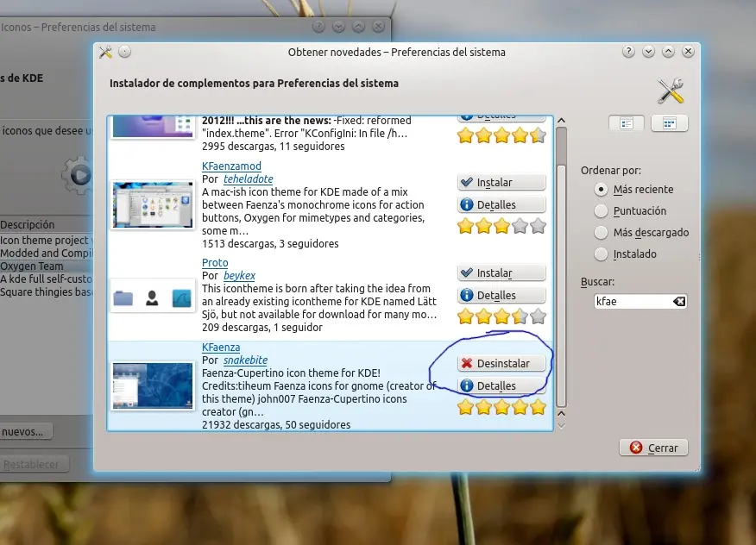Click the large tools icon in header
This screenshot has height=545, width=756.
[671, 91]
